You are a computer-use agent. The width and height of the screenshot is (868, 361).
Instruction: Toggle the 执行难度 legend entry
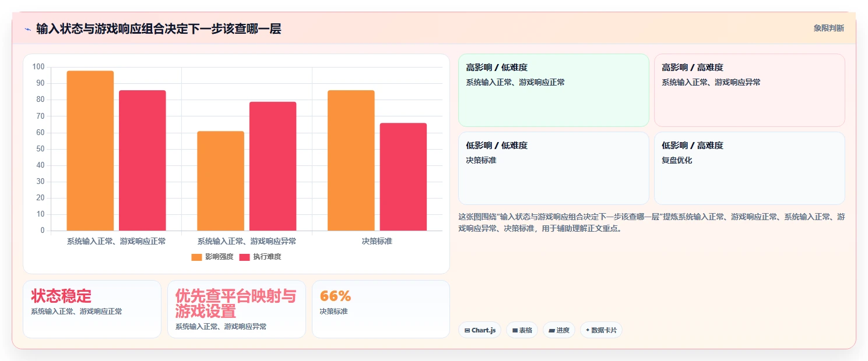(x=260, y=257)
